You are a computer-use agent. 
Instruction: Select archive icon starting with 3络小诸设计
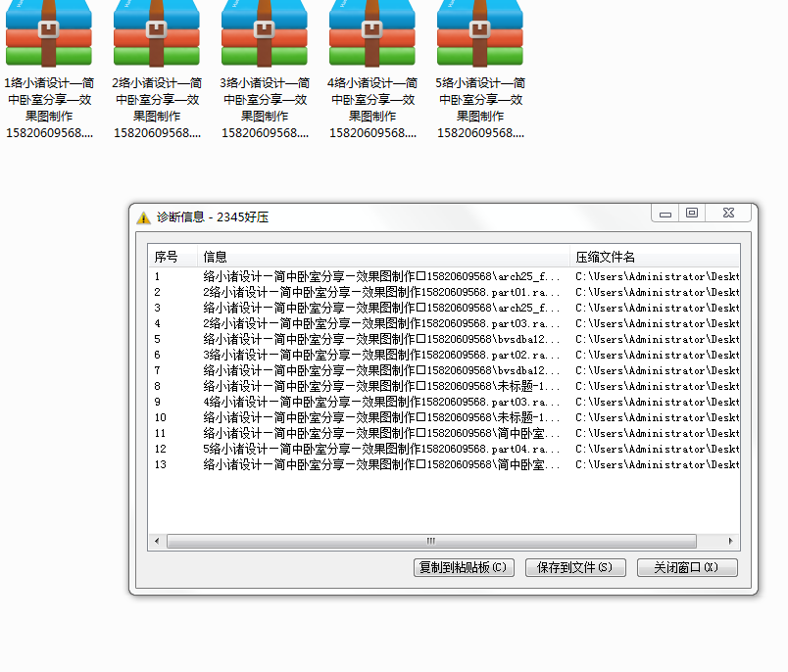[x=265, y=33]
